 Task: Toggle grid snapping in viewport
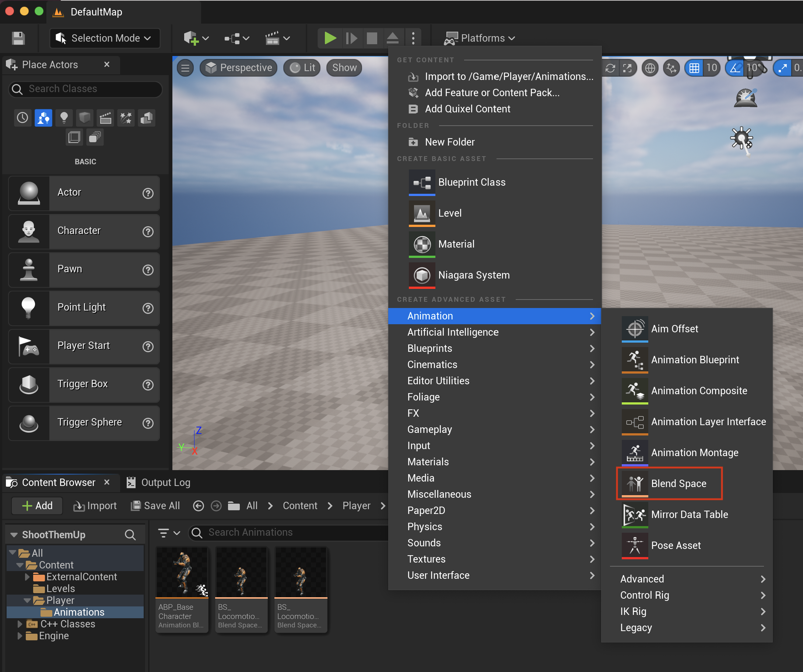[x=694, y=68]
